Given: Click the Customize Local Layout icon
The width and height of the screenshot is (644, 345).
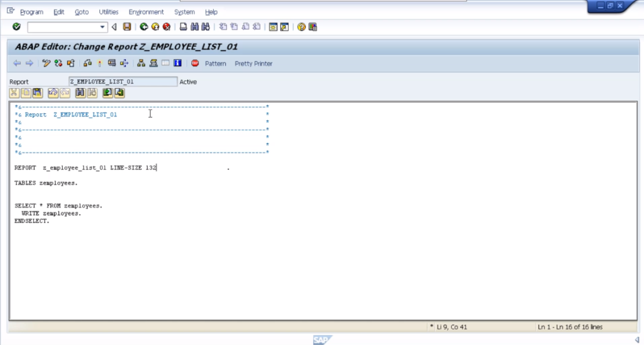Looking at the screenshot, I should point(313,26).
